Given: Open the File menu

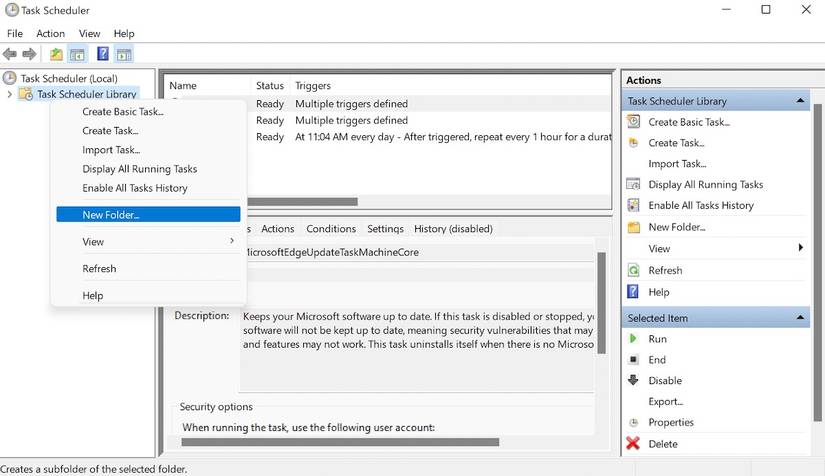Looking at the screenshot, I should click(15, 34).
